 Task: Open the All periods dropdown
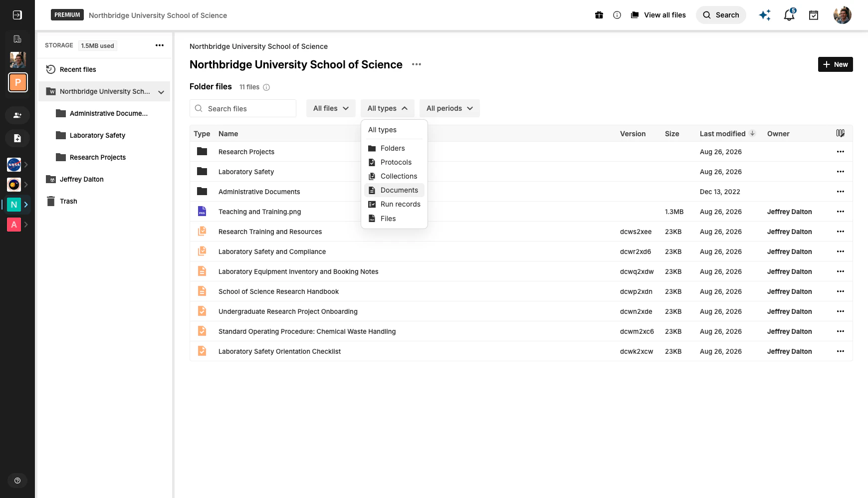pos(449,108)
